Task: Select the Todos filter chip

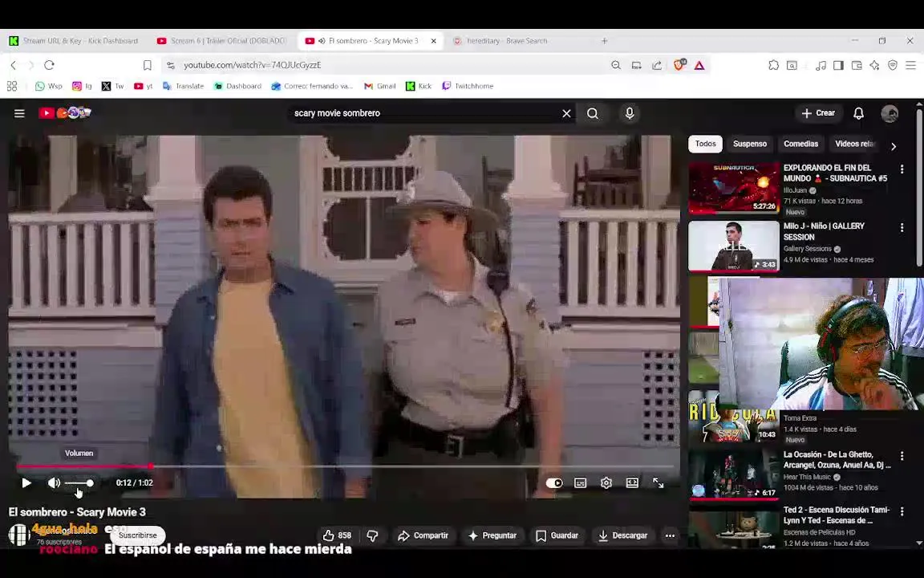Action: point(705,144)
